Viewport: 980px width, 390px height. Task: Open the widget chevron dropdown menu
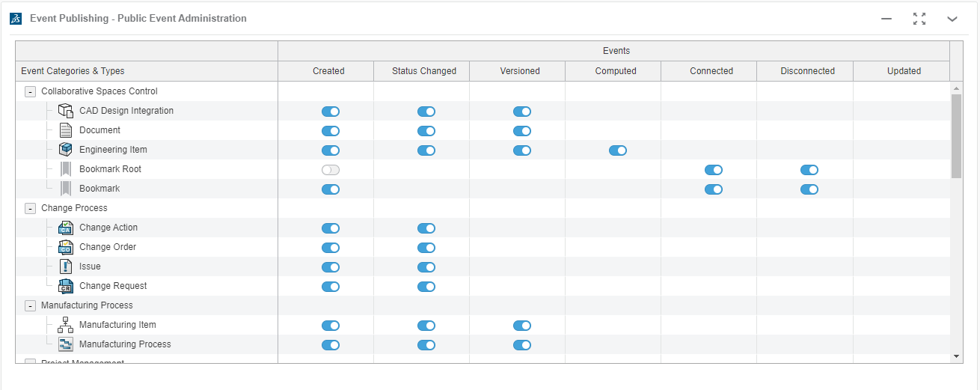click(x=952, y=19)
